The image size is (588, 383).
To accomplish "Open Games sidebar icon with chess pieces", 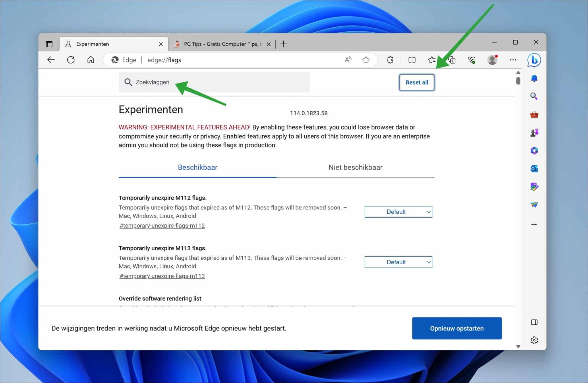I will point(534,132).
